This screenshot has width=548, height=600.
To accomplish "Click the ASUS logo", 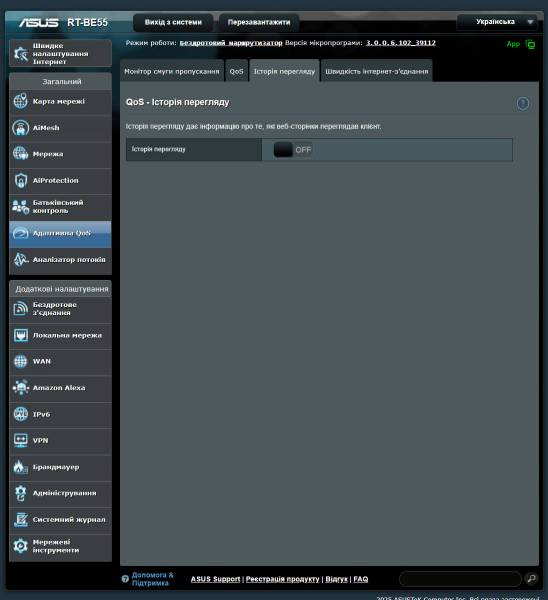I will (x=39, y=23).
